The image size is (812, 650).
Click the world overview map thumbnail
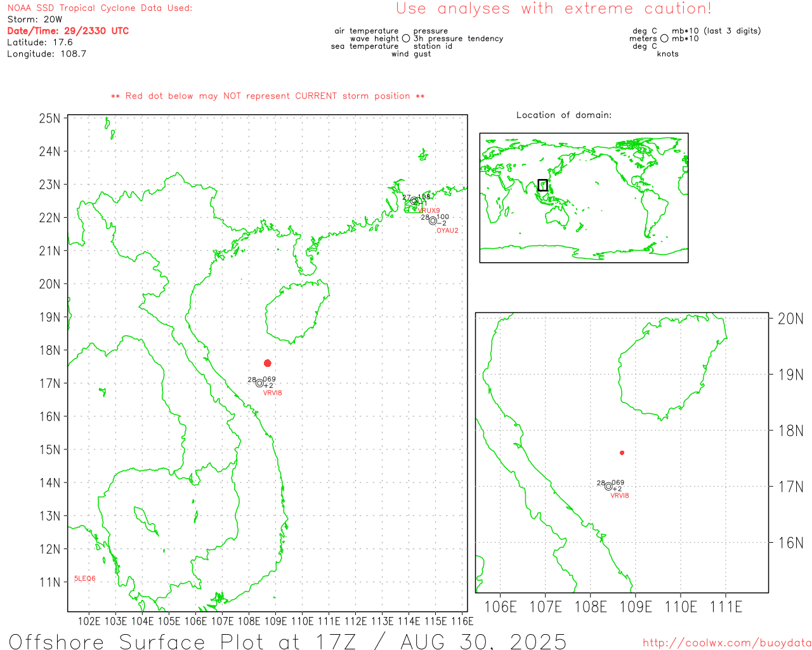584,198
